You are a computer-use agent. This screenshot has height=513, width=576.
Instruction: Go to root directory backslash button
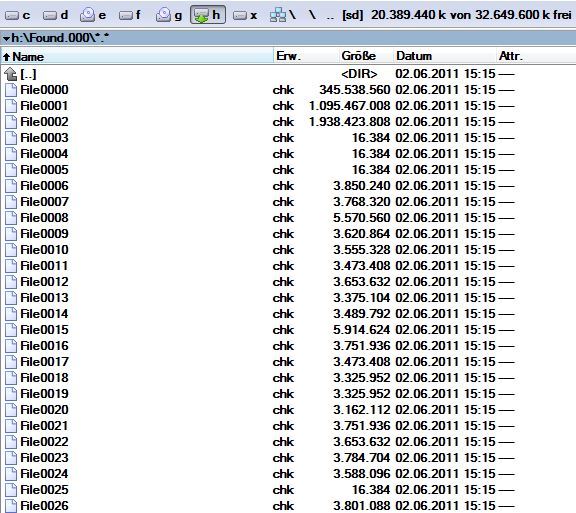coord(312,15)
